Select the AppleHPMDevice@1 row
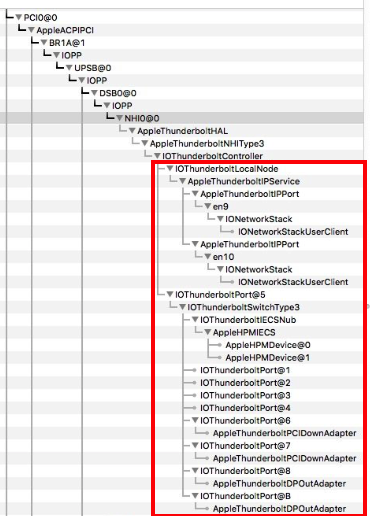 [268, 358]
